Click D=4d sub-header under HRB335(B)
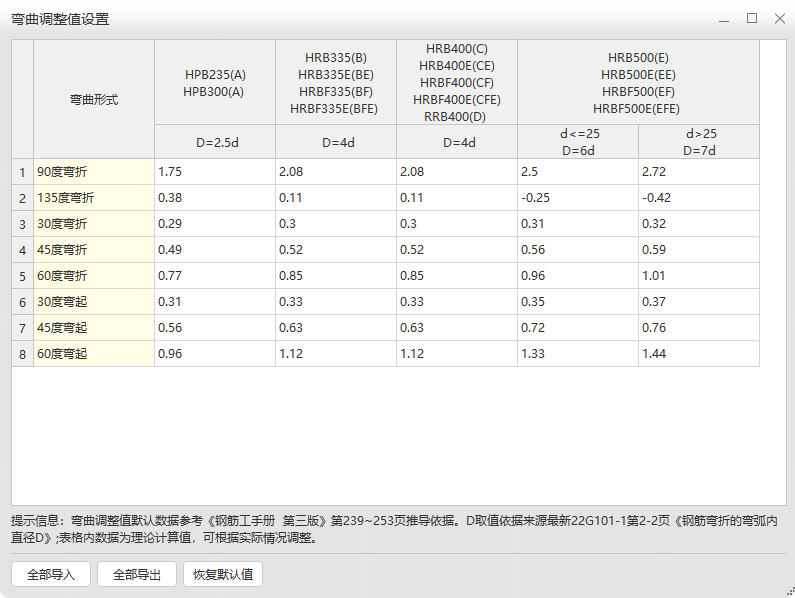This screenshot has height=598, width=795. 336,142
